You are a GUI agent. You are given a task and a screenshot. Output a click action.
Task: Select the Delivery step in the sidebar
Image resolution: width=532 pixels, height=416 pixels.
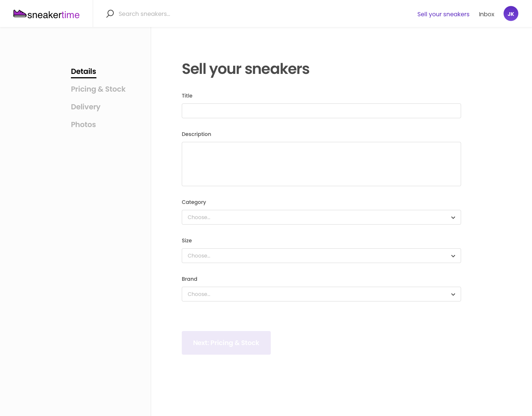coord(85,107)
